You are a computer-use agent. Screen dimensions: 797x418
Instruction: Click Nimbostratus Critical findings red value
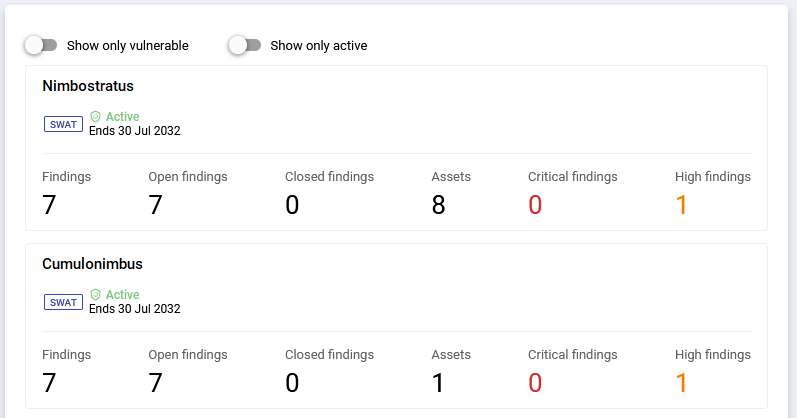535,205
